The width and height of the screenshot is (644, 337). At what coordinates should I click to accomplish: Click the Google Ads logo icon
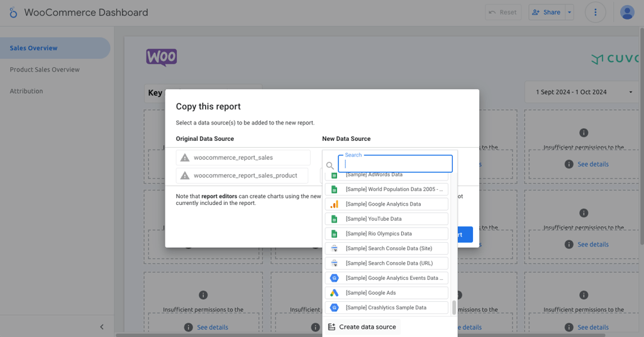coord(335,292)
